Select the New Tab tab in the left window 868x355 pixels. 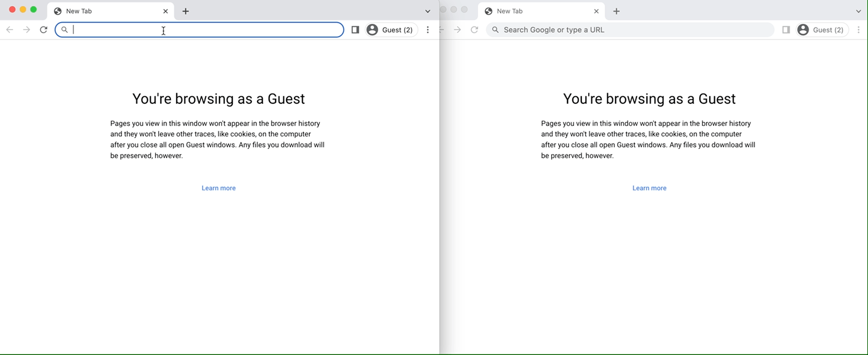(x=111, y=11)
